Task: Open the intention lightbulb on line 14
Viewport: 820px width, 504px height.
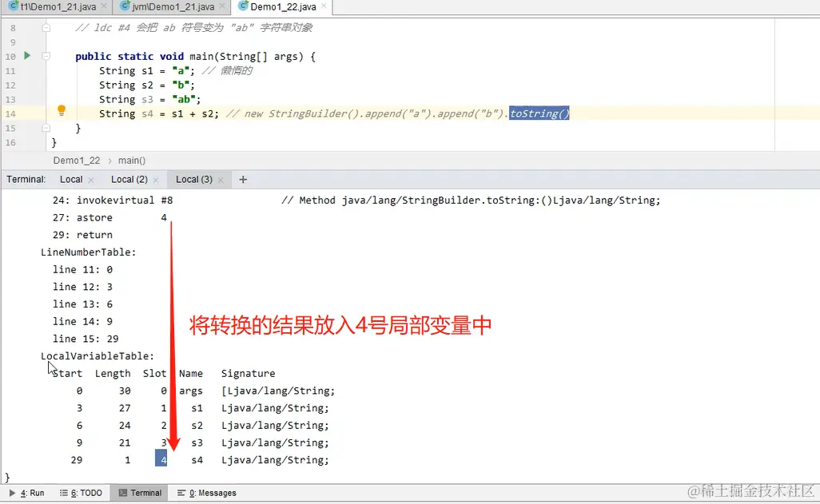Action: [x=62, y=110]
